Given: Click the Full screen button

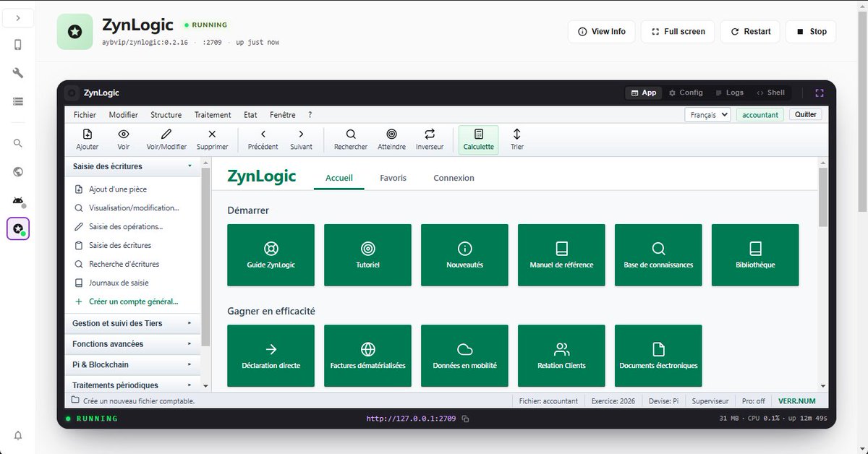Looking at the screenshot, I should [678, 32].
